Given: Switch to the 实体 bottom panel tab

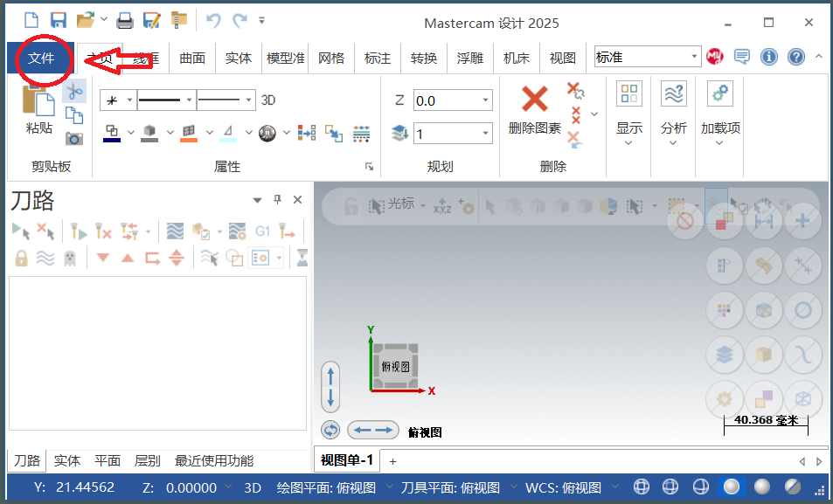Looking at the screenshot, I should pos(67,460).
